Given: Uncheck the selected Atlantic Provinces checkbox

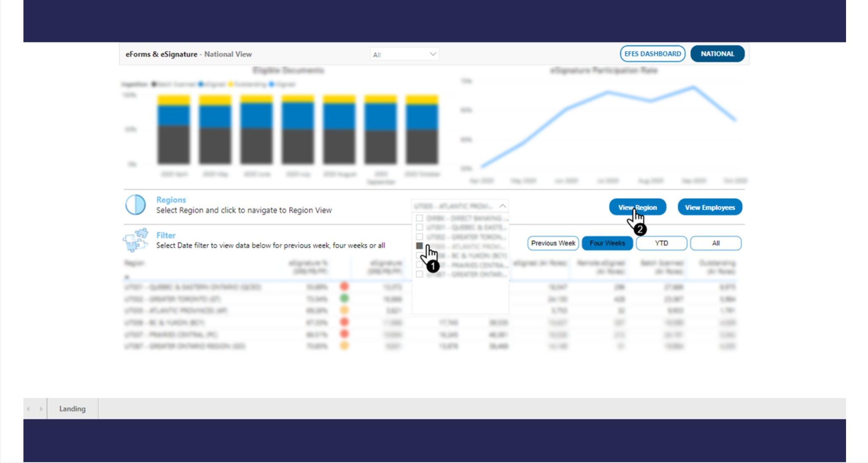Looking at the screenshot, I should click(419, 246).
